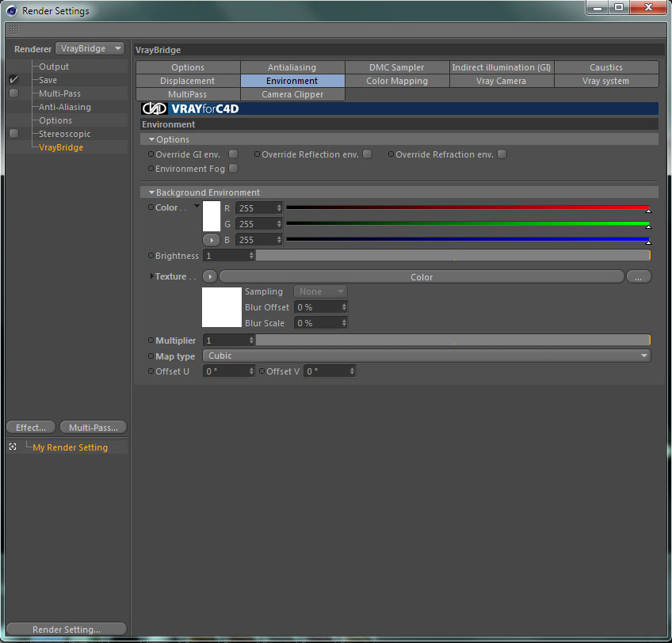The image size is (672, 643).
Task: Click the texture ellipsis button
Action: [x=639, y=276]
